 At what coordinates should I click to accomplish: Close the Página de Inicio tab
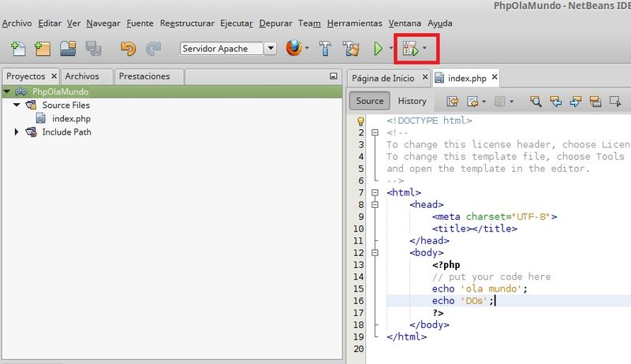tap(424, 76)
